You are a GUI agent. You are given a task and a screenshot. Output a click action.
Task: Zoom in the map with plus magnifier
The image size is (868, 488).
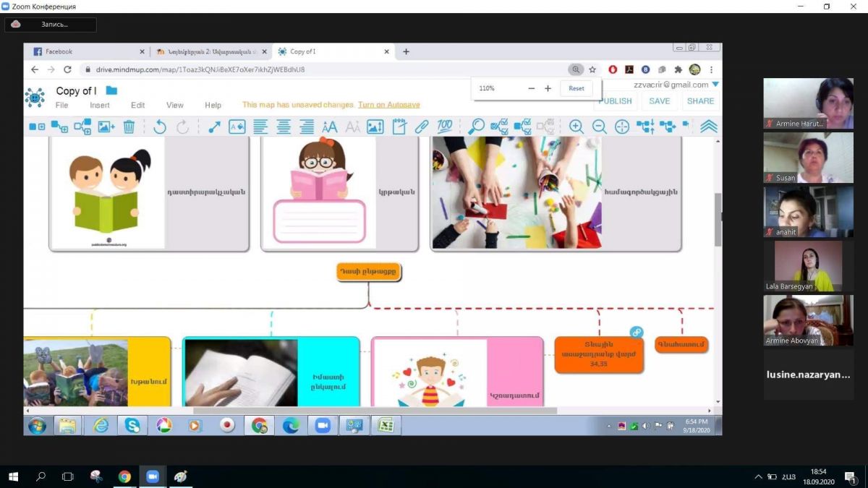point(576,127)
